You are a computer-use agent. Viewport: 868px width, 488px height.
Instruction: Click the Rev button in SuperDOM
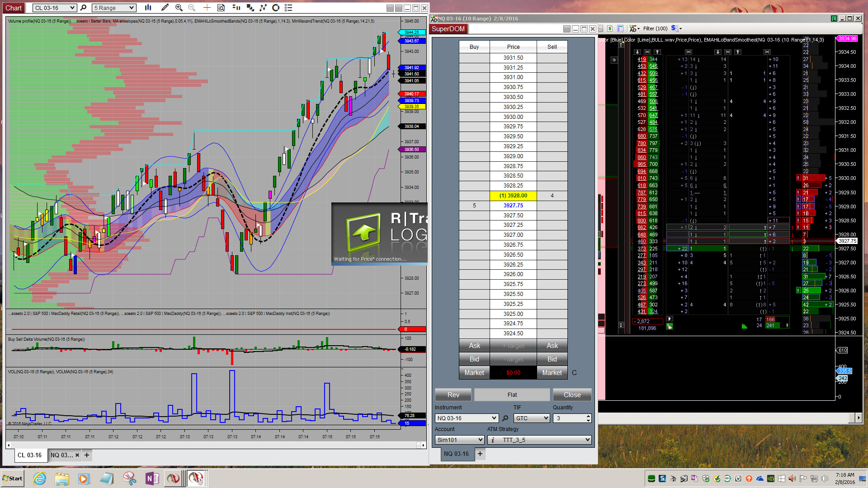point(453,395)
